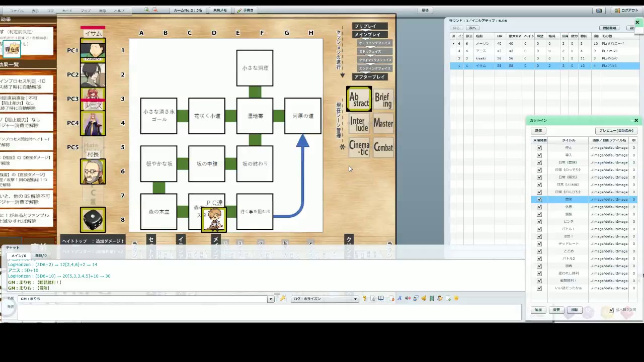Open the ファイル menu
644x362 pixels.
(17, 11)
